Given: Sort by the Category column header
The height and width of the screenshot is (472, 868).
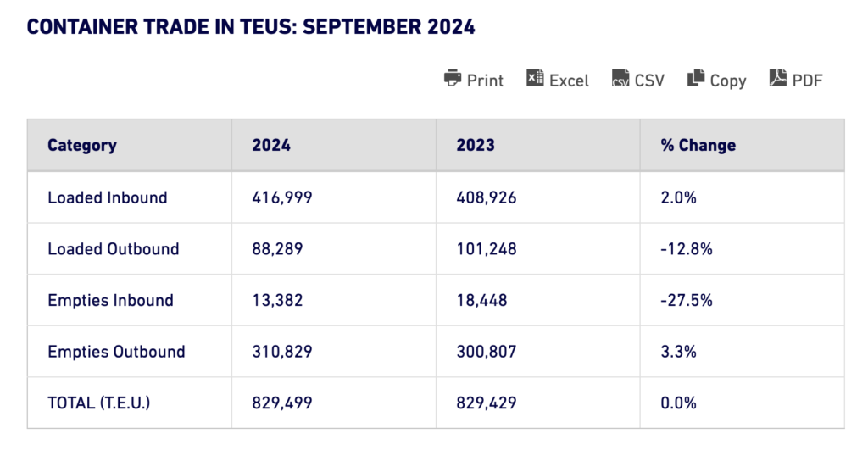Looking at the screenshot, I should 82,145.
